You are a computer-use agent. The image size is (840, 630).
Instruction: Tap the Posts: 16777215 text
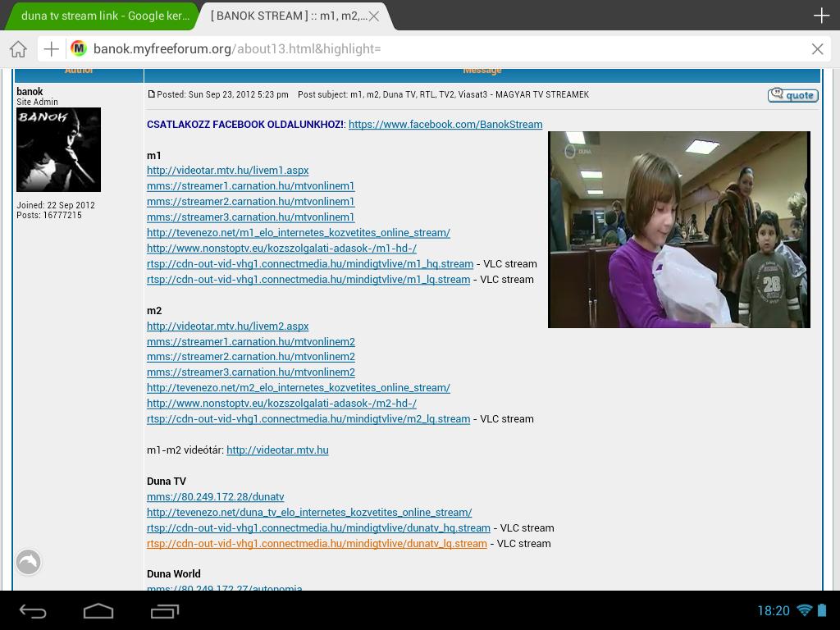pyautogui.click(x=49, y=215)
